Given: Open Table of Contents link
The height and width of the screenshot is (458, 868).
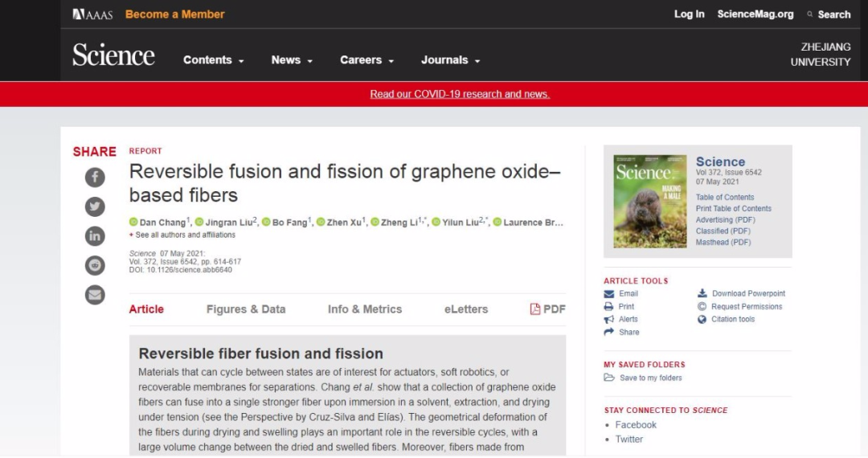Looking at the screenshot, I should 725,197.
